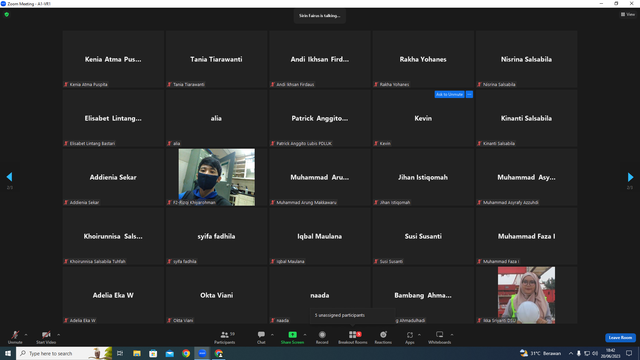Open File Explorer from taskbar

(x=137, y=353)
